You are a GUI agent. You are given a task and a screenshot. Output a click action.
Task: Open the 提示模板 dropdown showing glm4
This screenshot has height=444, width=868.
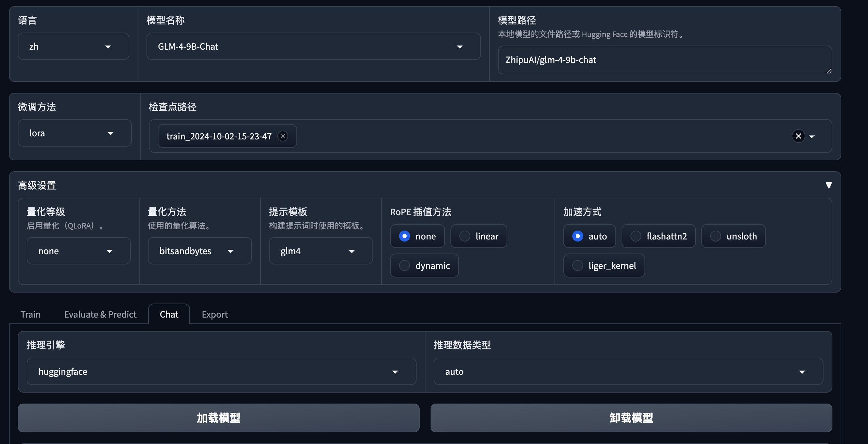coord(321,251)
